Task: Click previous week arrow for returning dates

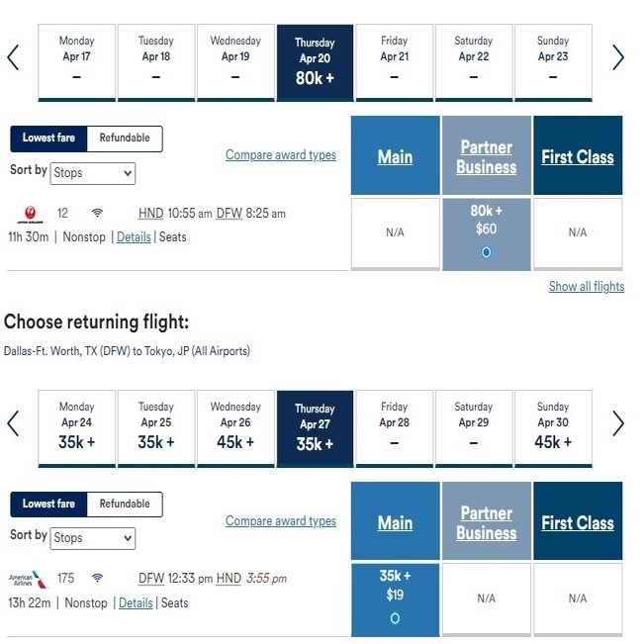Action: point(13,423)
